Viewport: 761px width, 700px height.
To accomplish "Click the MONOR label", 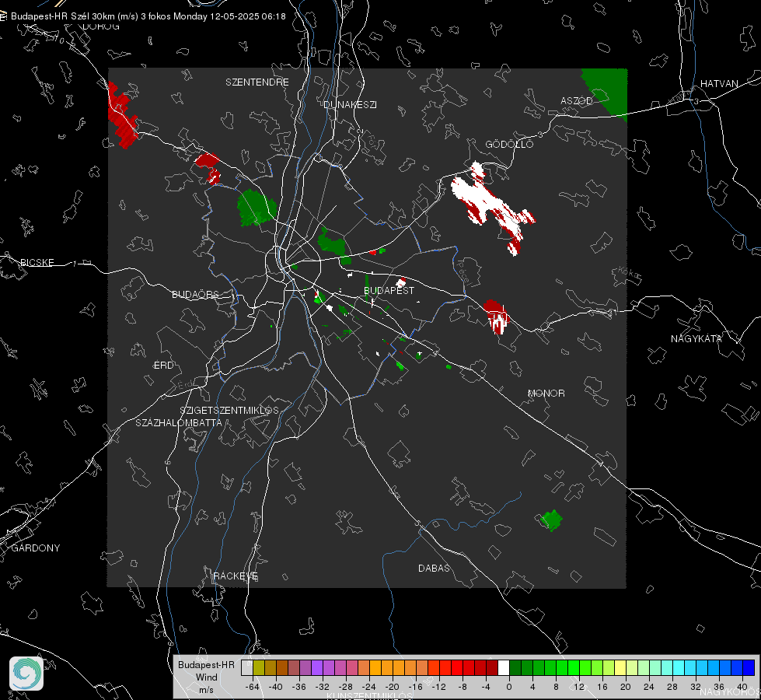I will click(x=546, y=393).
